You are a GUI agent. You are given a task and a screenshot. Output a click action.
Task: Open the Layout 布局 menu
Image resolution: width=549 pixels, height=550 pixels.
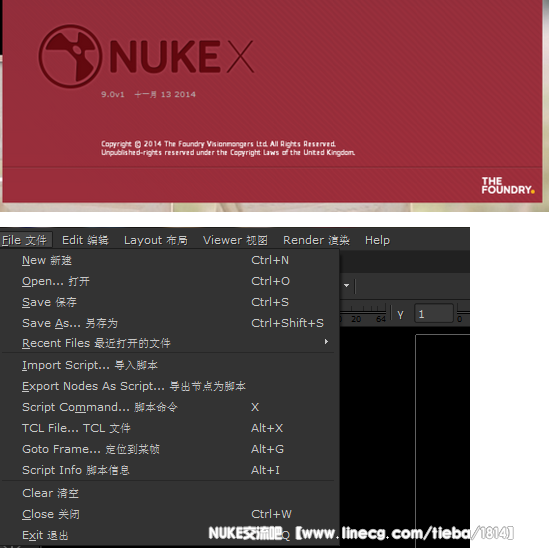pyautogui.click(x=155, y=240)
